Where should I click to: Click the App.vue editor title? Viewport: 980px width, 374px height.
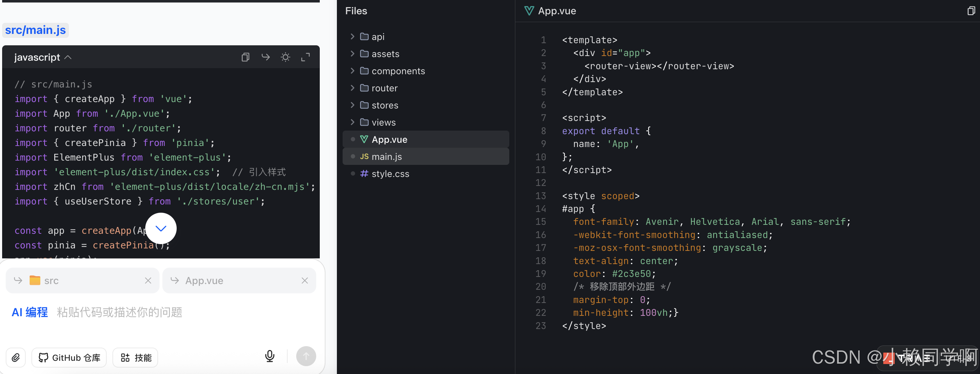pyautogui.click(x=557, y=11)
